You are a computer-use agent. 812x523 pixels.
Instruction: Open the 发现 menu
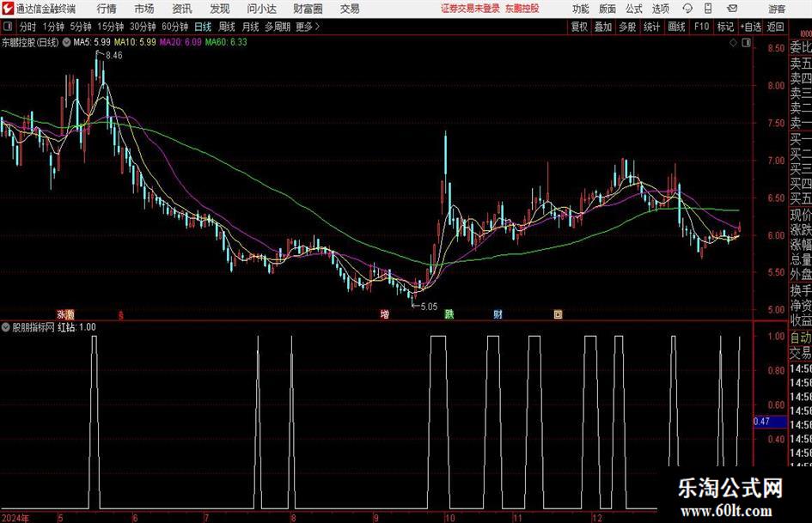[220, 9]
